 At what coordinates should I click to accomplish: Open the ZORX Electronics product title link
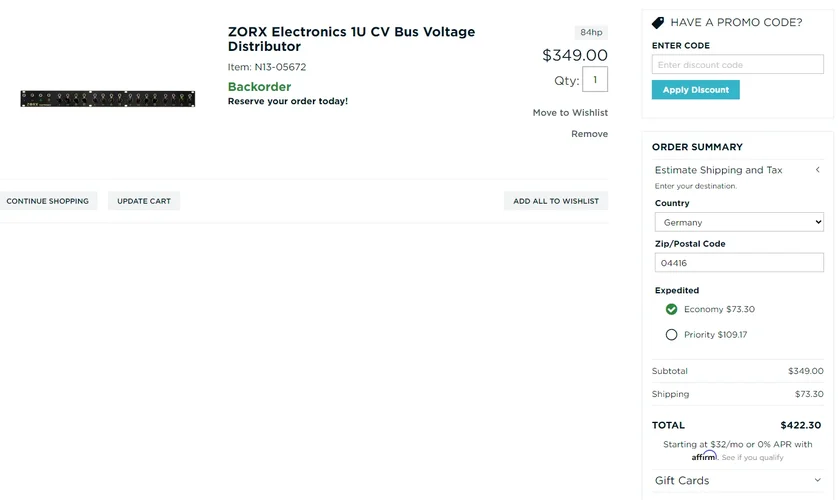tap(351, 39)
